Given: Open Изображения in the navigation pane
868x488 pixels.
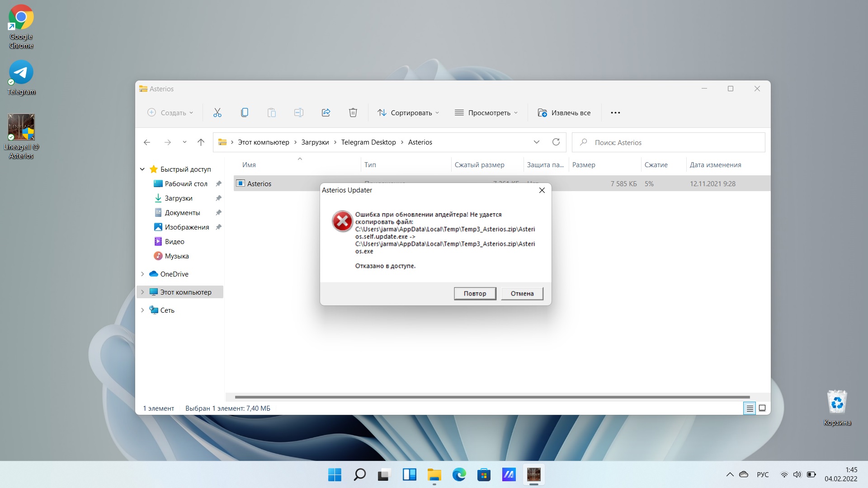Looking at the screenshot, I should [x=187, y=227].
